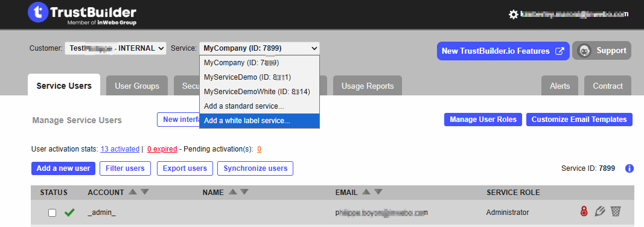Click the Manage Service Users heading
Viewport: 644px width, 227px height.
coord(77,120)
